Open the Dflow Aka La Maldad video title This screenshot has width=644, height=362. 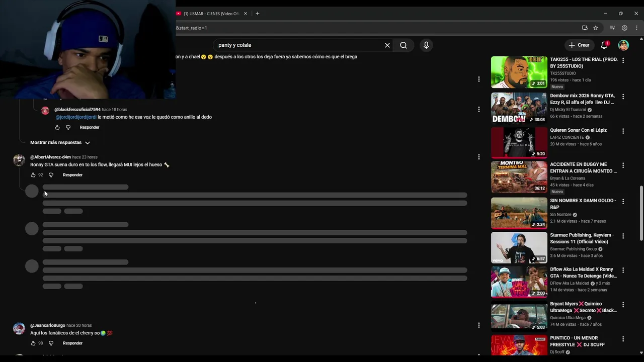(584, 273)
